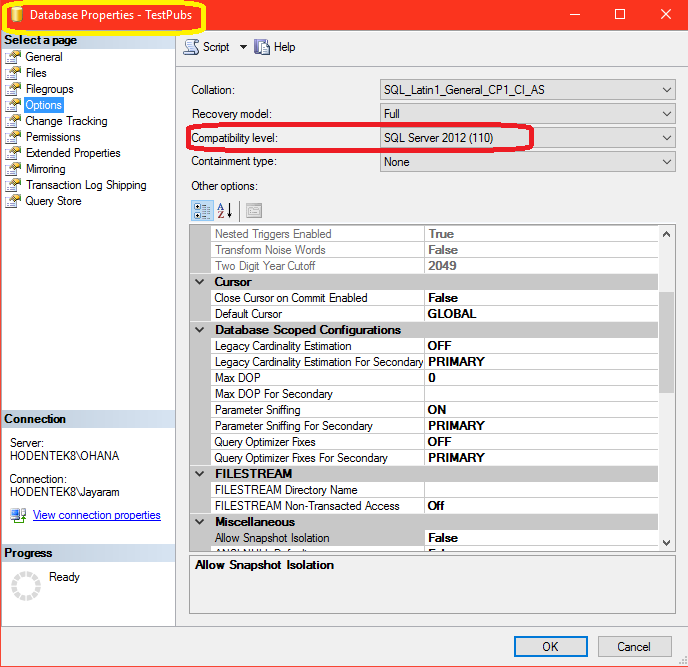Image resolution: width=688 pixels, height=667 pixels.
Task: Click the property grid scrollbar thumb
Action: (x=666, y=342)
